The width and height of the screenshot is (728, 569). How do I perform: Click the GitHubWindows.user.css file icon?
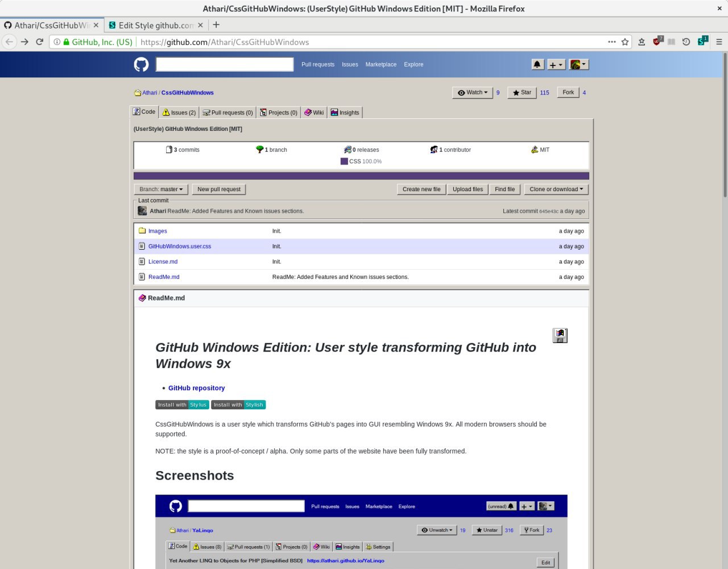[x=142, y=246]
